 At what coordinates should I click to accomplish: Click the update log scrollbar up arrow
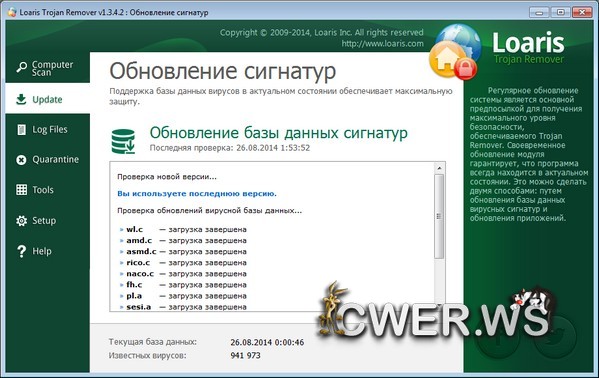(439, 168)
